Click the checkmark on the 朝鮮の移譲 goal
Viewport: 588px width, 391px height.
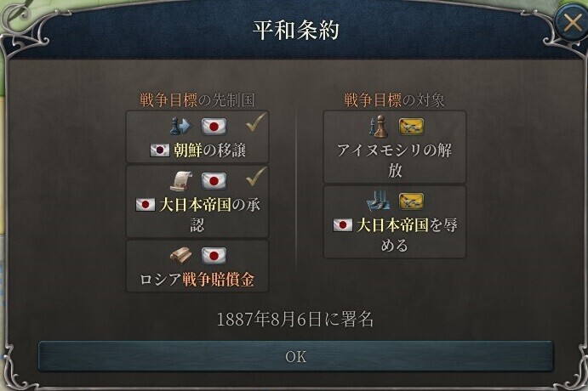[x=256, y=122]
